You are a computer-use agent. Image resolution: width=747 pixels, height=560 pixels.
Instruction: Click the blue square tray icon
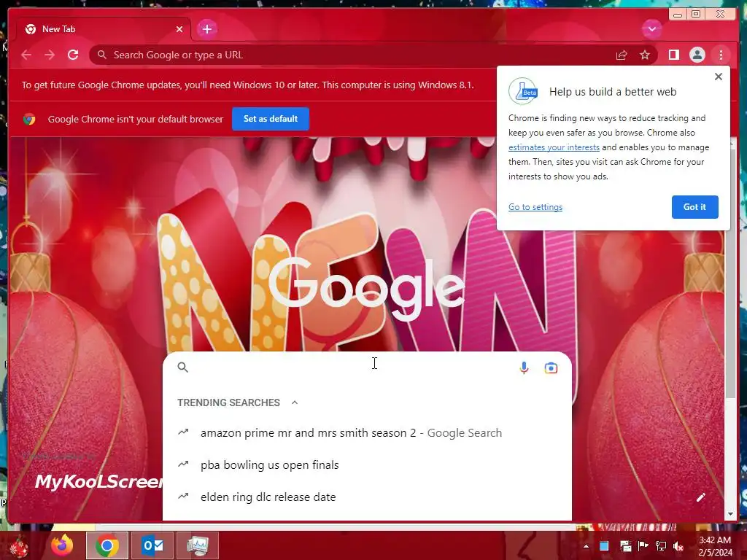click(604, 546)
